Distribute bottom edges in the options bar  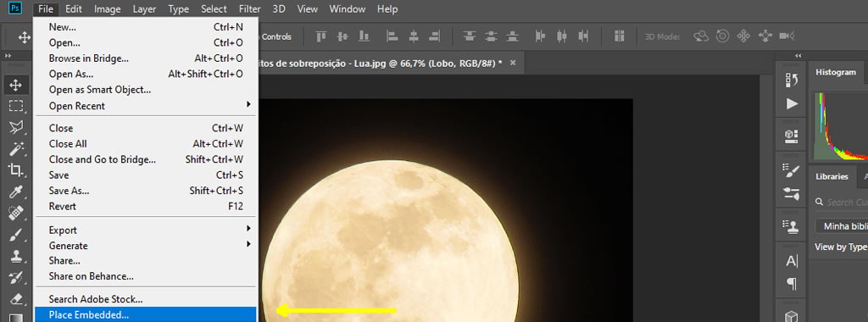coord(513,36)
